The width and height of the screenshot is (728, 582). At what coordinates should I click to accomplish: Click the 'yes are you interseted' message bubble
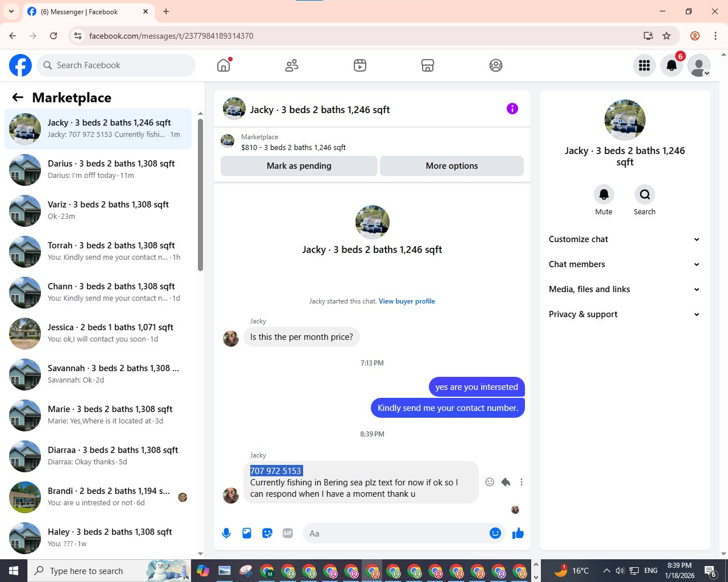[x=477, y=387]
